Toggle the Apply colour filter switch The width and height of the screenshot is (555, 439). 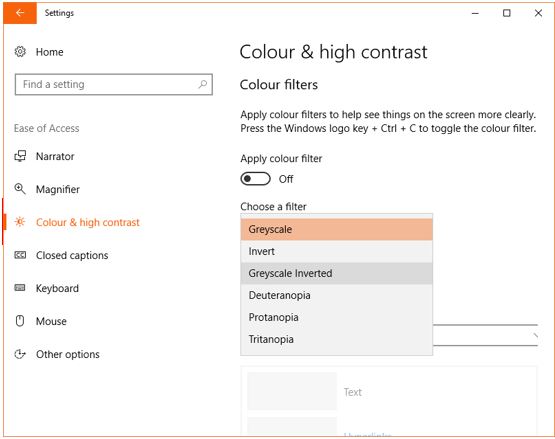click(x=255, y=179)
